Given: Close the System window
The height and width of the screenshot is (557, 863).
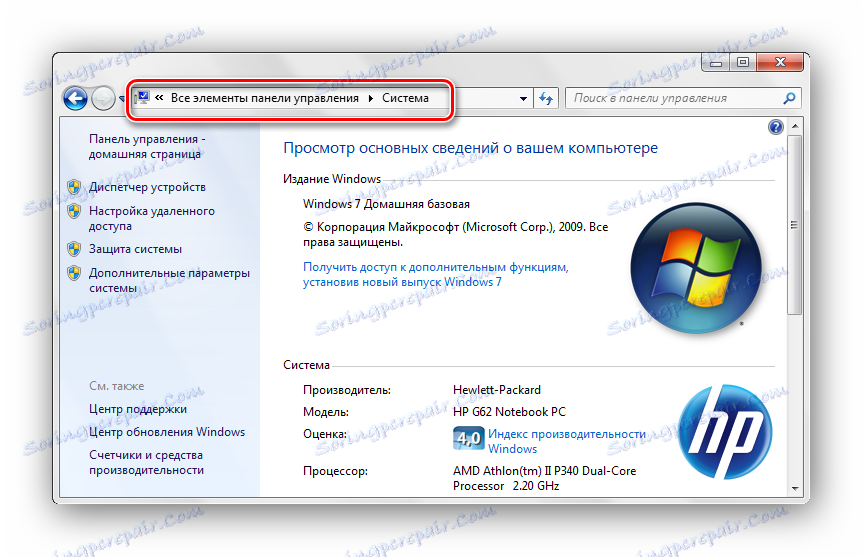Looking at the screenshot, I should click(780, 63).
